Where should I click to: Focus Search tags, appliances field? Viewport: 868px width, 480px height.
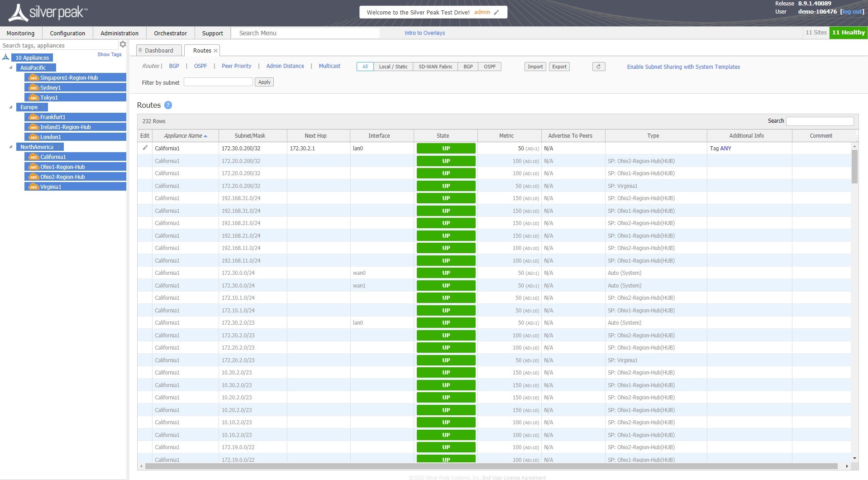tap(59, 45)
